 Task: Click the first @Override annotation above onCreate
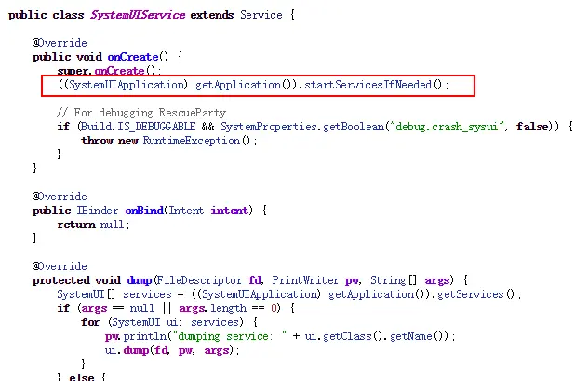[60, 43]
